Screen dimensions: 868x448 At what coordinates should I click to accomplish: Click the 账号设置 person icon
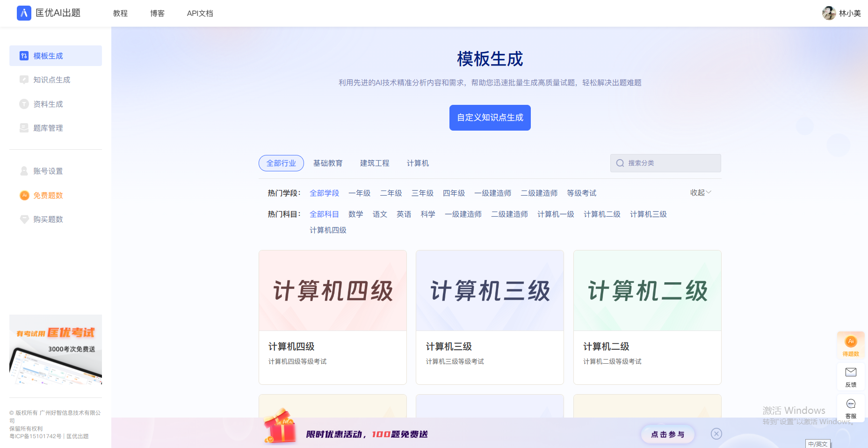24,171
